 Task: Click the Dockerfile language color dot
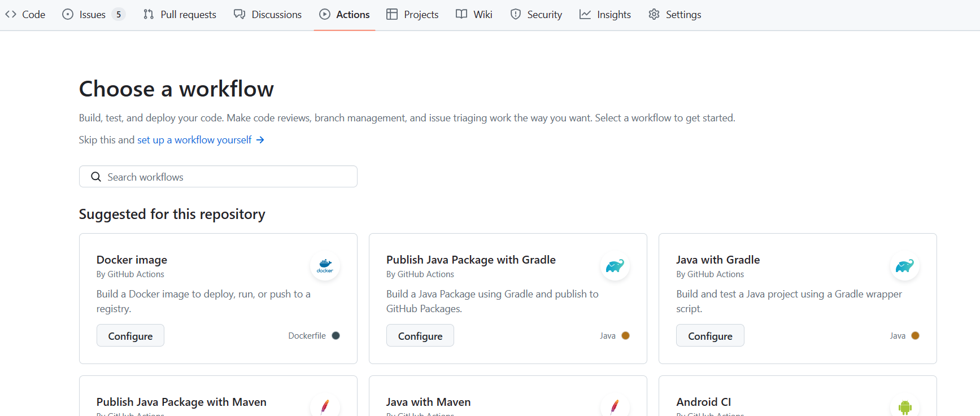(x=336, y=336)
